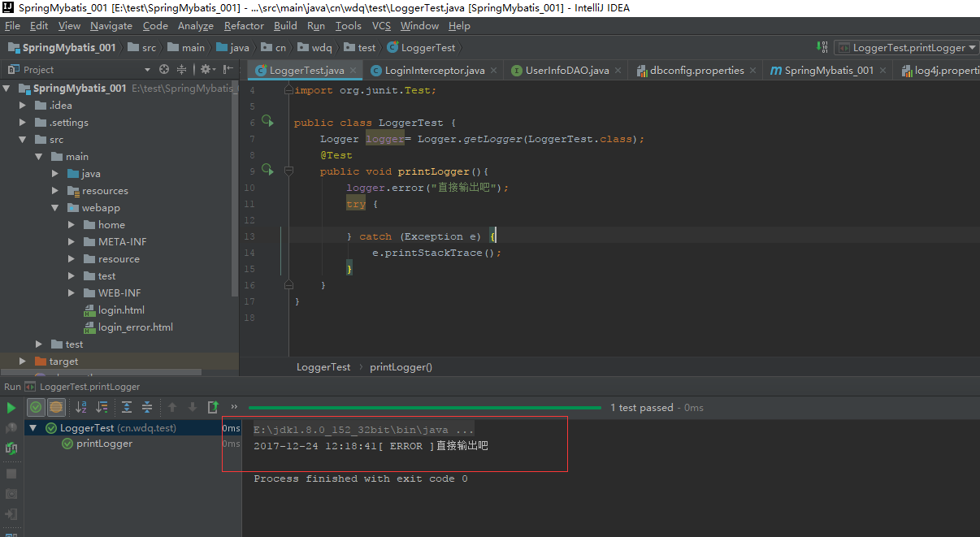The height and width of the screenshot is (537, 980).
Task: Toggle the sort by duration button
Action: (x=102, y=407)
